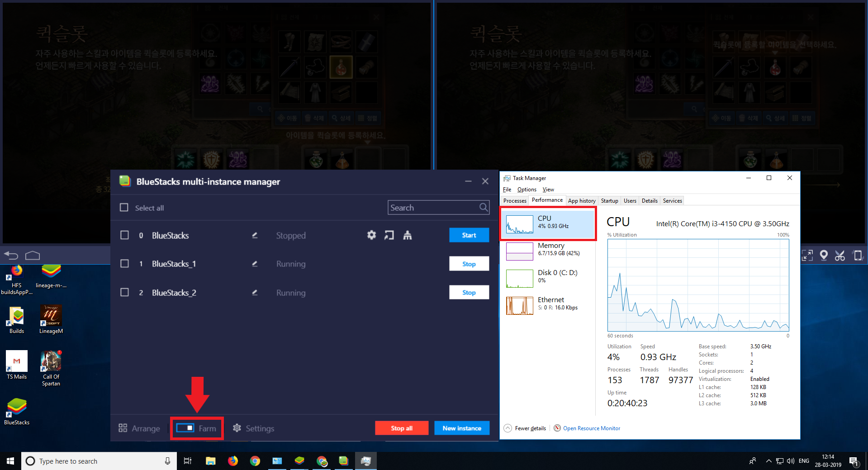868x470 pixels.
Task: Select the Ethernet performance item
Action: pos(548,305)
